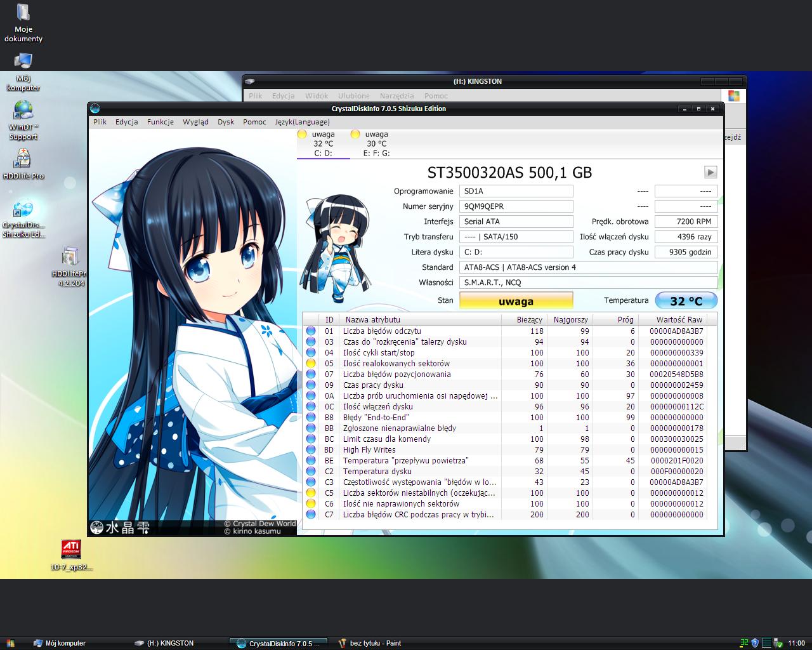Open the Plik menu in CrystalDiskInfo
The image size is (812, 650).
(100, 122)
